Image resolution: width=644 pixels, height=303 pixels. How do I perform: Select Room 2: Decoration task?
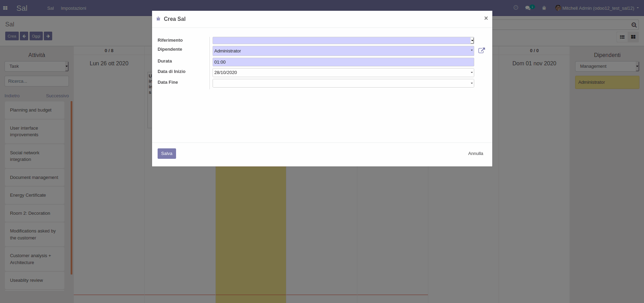[x=34, y=213]
